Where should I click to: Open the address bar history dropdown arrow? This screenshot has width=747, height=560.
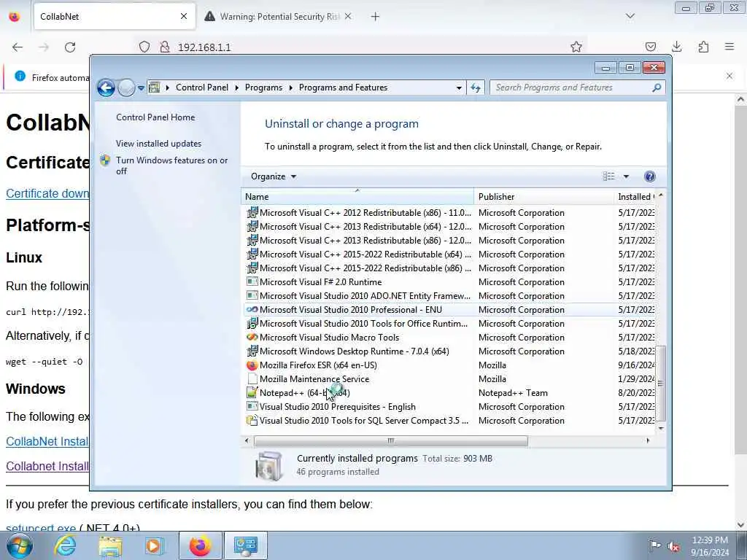459,88
